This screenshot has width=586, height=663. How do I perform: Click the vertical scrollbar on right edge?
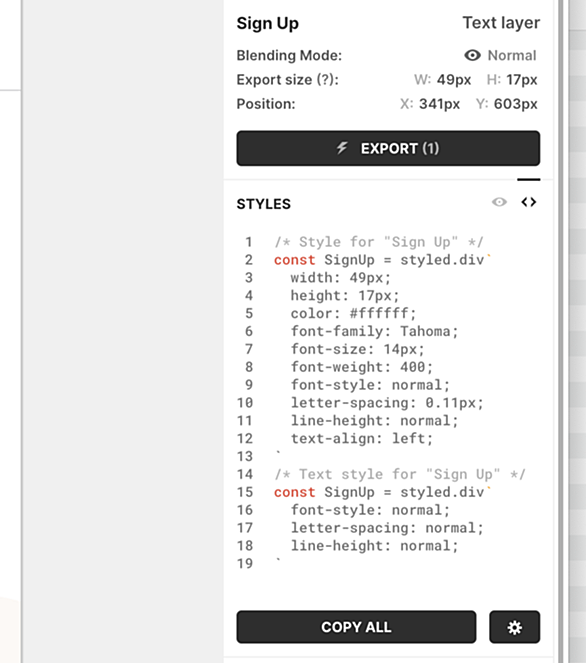tap(560, 332)
